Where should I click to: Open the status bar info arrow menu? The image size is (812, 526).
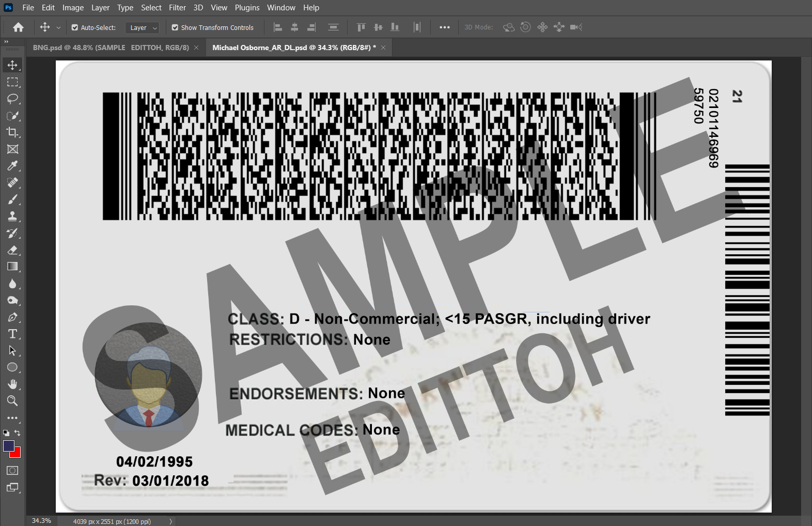[x=170, y=521]
